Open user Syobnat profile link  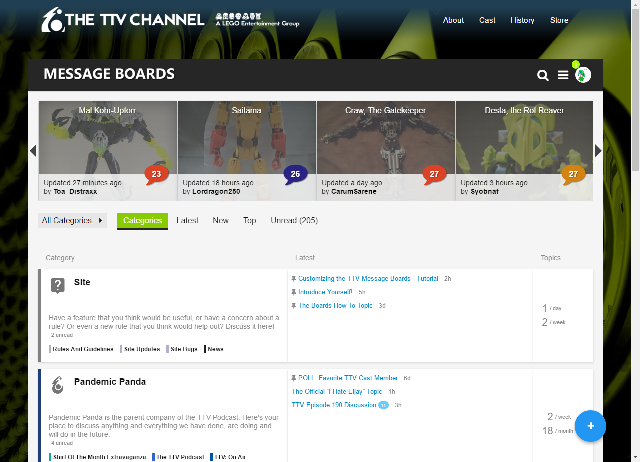(x=484, y=192)
